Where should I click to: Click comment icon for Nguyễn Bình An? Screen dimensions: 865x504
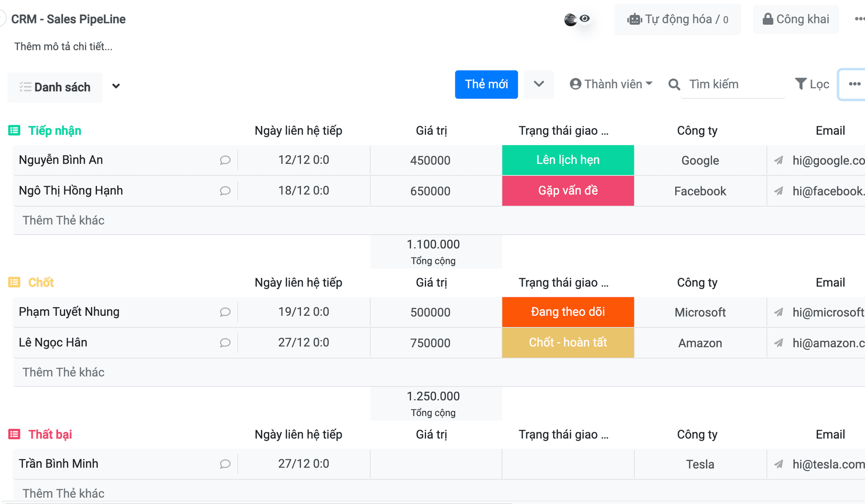click(225, 160)
